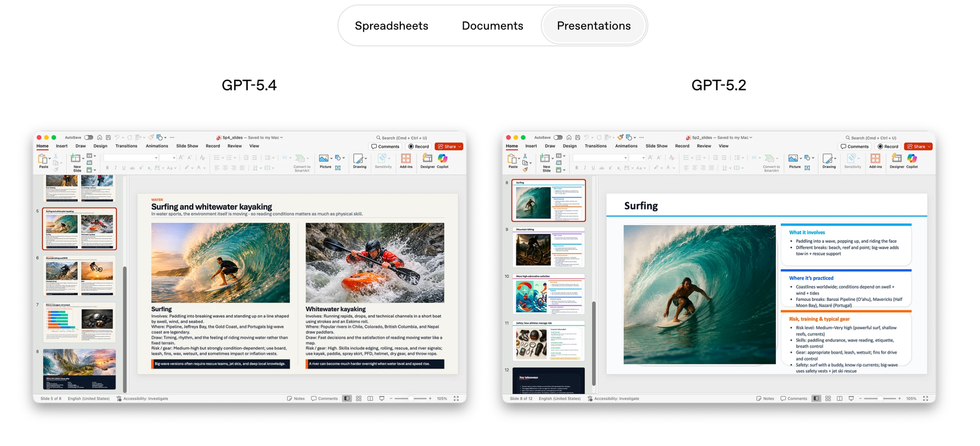Toggle the Notes pane in 5p2_slides window
Screen dimensions: 980x446
tap(765, 398)
